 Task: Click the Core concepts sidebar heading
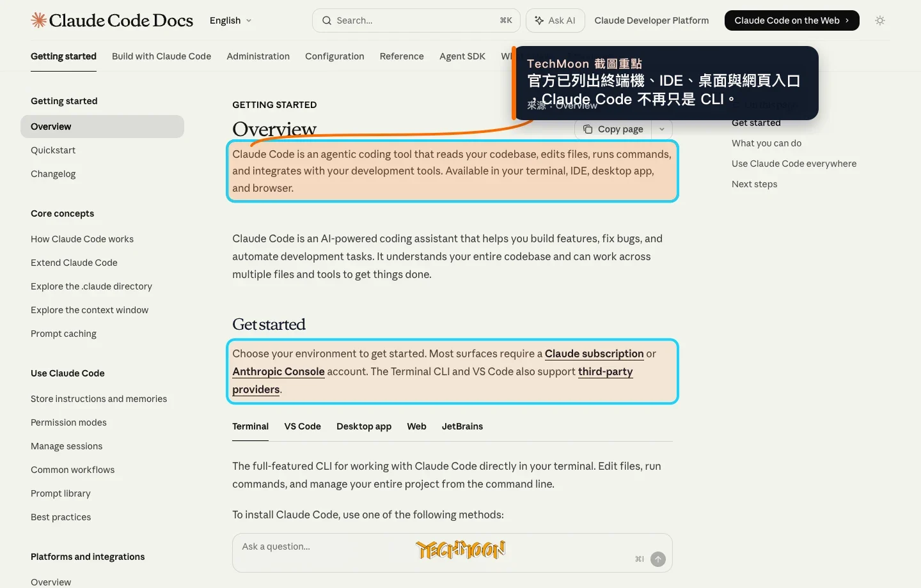click(x=62, y=213)
